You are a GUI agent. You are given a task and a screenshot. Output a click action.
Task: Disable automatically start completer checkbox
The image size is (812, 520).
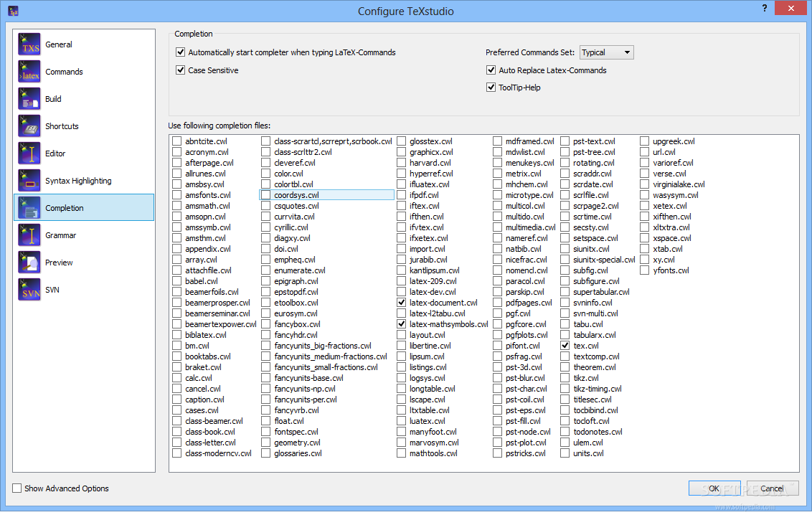[180, 52]
